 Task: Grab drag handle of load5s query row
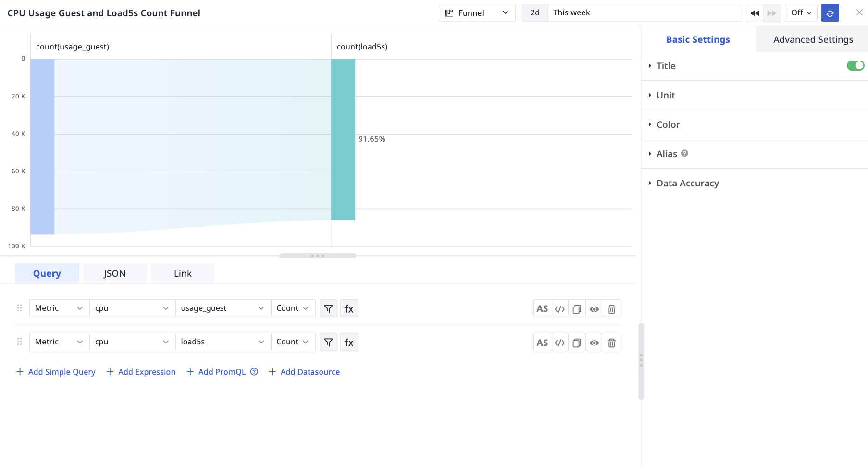[20, 342]
